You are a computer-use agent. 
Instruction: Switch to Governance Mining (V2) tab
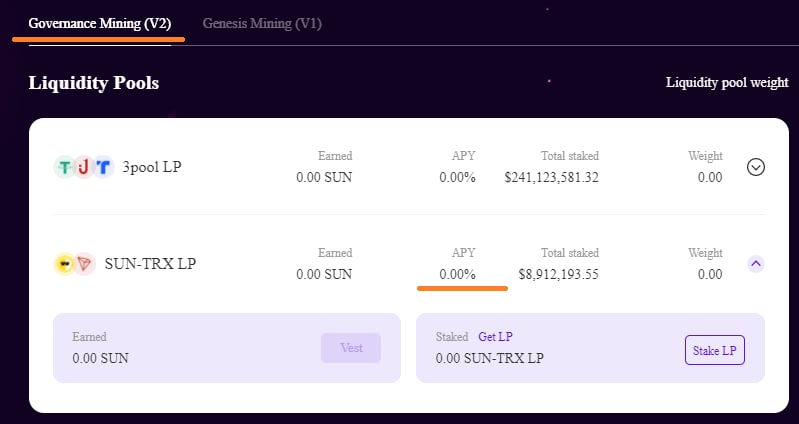point(99,23)
